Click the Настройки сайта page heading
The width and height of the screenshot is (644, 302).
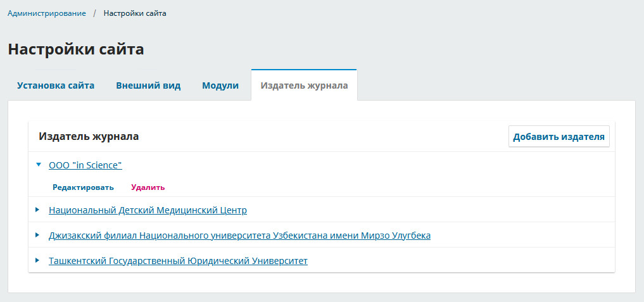(76, 49)
